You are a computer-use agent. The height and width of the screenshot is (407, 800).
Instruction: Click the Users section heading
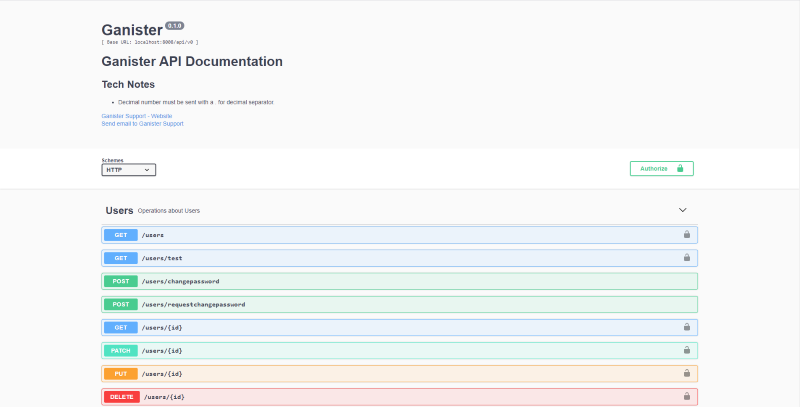click(119, 211)
